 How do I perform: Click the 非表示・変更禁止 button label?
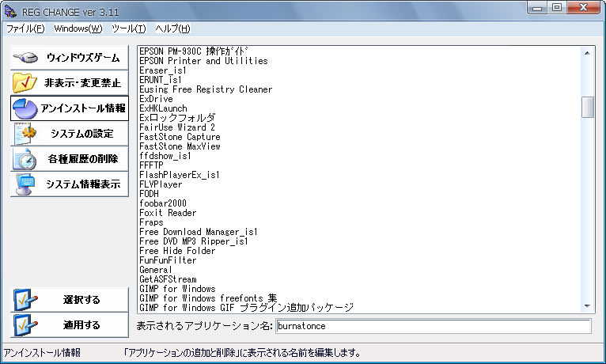click(83, 83)
